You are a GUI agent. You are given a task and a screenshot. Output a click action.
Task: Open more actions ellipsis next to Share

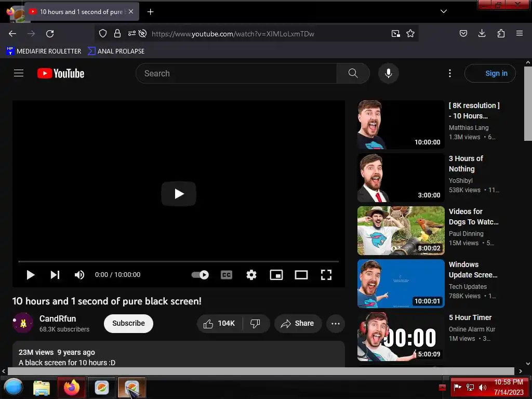[336, 324]
